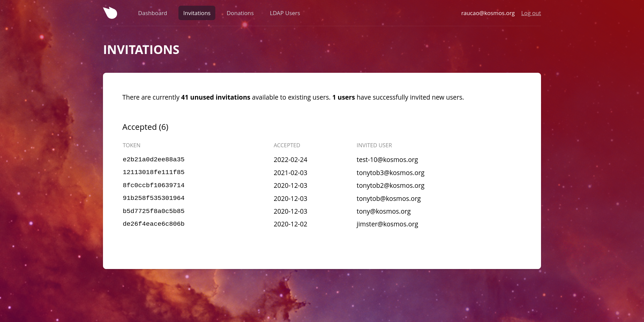The width and height of the screenshot is (644, 322).
Task: Click invited user jimster@kosmos.org
Action: pyautogui.click(x=387, y=224)
